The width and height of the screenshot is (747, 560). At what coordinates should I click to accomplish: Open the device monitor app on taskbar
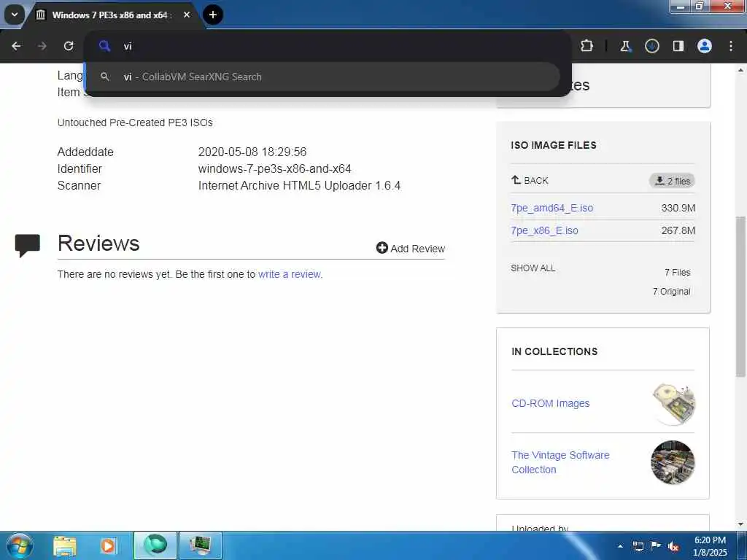(200, 545)
